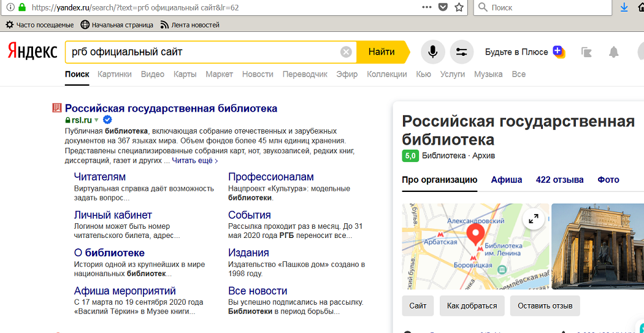Switch to the Услуги tab
Viewport: 644px width, 333px height.
click(452, 74)
